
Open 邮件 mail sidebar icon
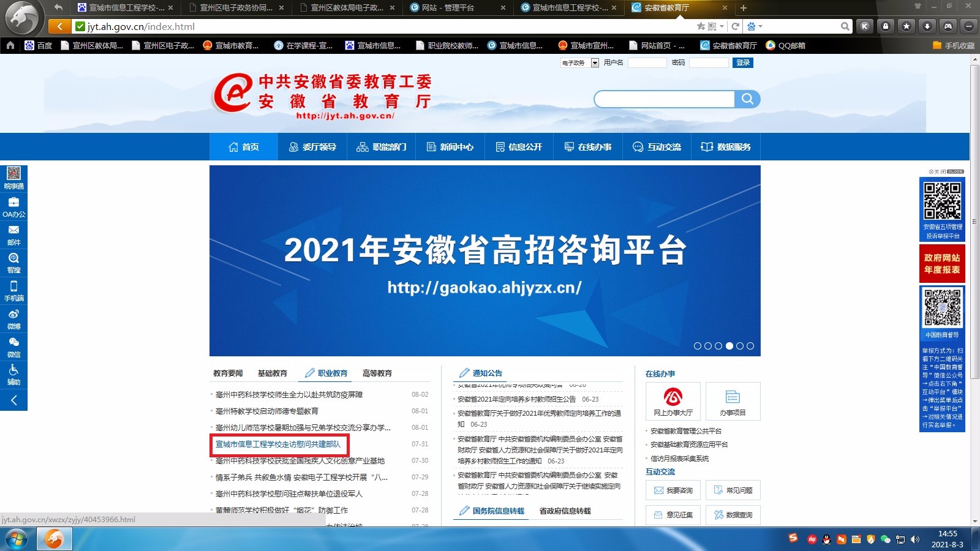click(x=13, y=235)
